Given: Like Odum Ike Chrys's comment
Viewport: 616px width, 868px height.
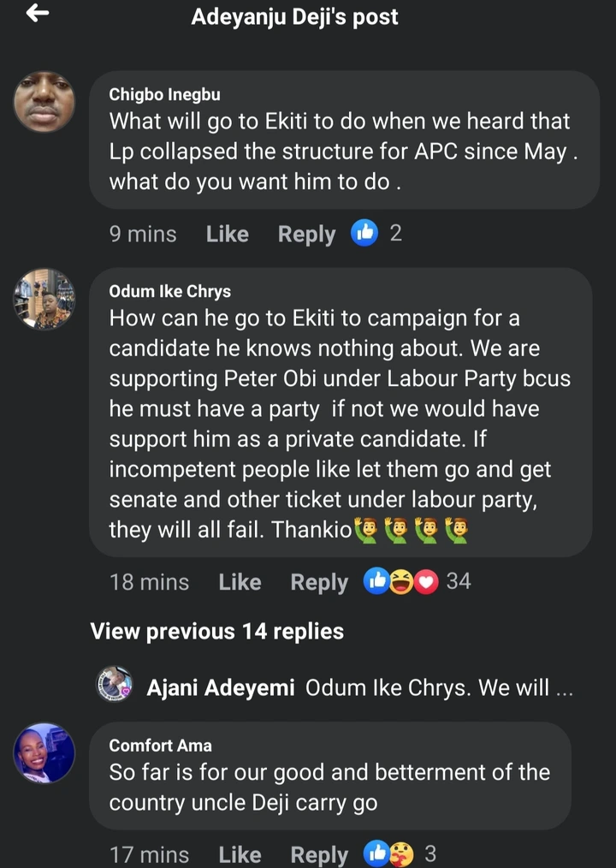Looking at the screenshot, I should pos(240,582).
